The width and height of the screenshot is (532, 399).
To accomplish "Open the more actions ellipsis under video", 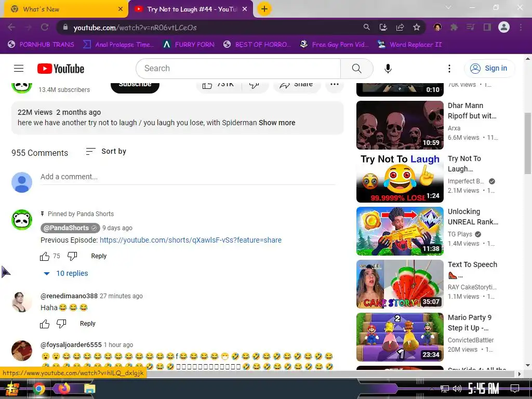I will [x=335, y=85].
